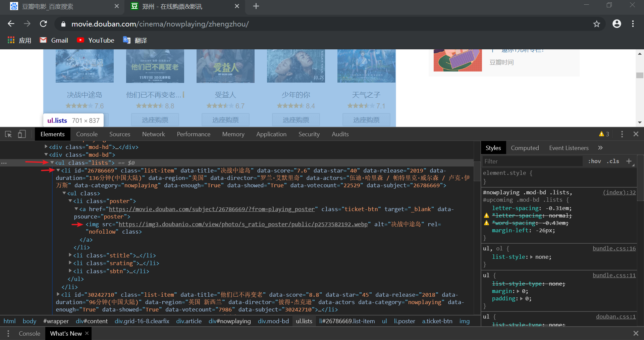Screen dimensions: 644x340
Task: Expand the li id="30242710" node
Action: pos(58,294)
